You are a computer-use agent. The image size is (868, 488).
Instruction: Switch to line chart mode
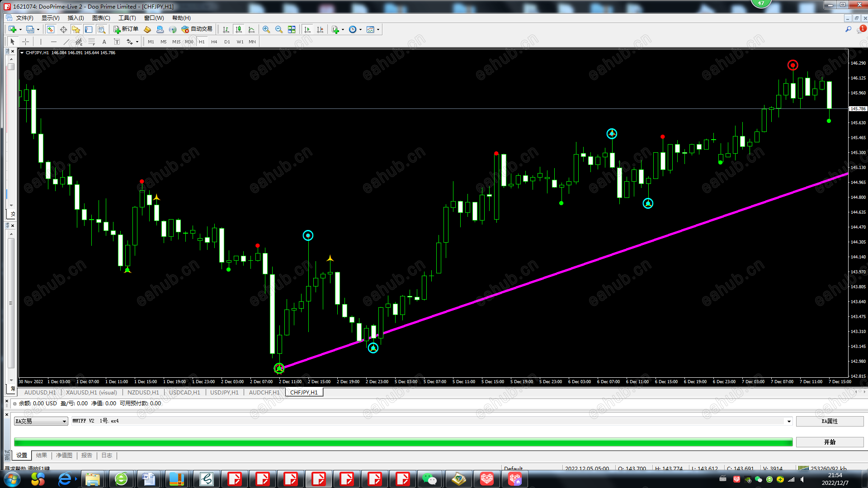[x=251, y=29]
